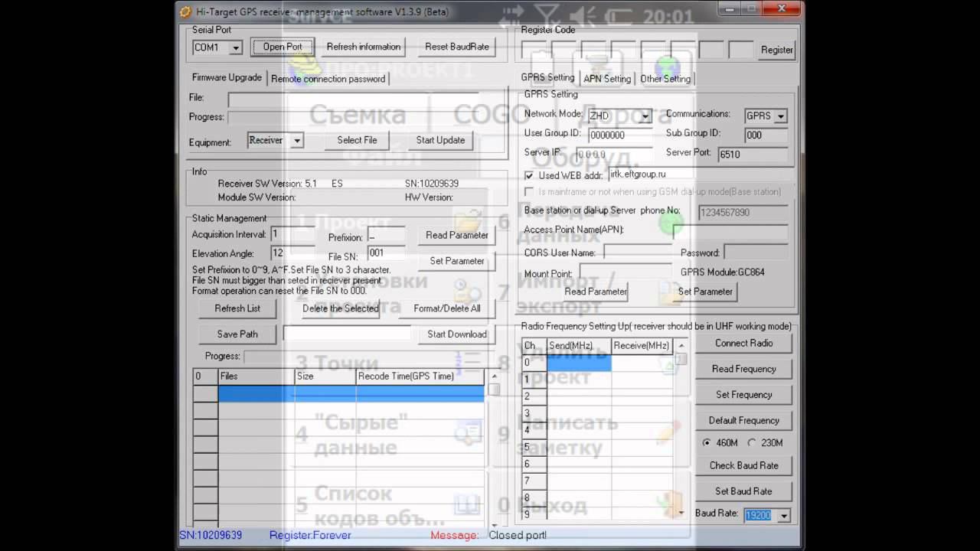Select the GPRS Setting tab

547,77
